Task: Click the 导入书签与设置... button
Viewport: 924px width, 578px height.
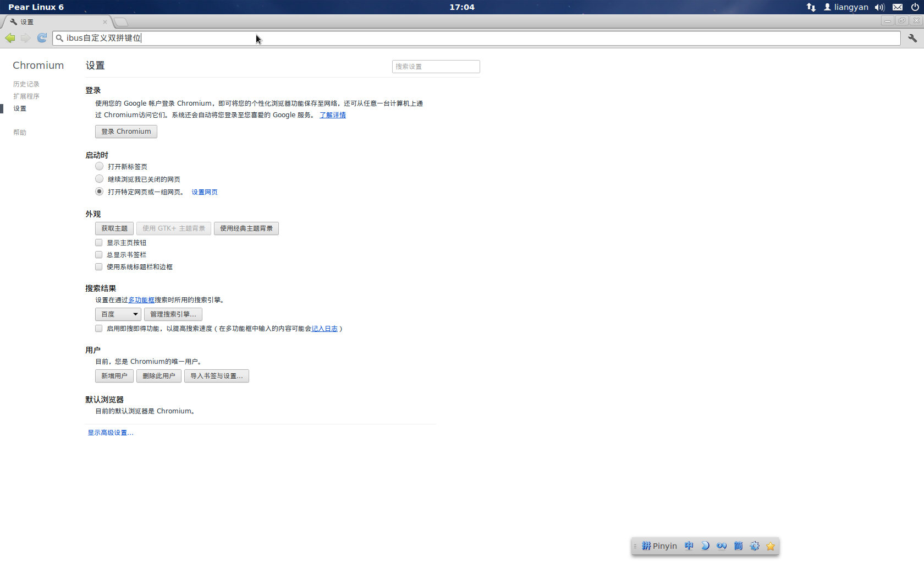Action: (217, 376)
